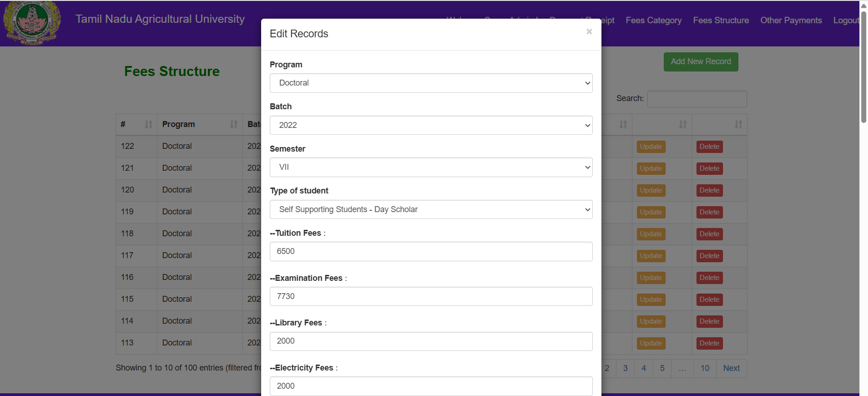Go to Next page of entries
This screenshot has height=396, width=868.
(731, 368)
